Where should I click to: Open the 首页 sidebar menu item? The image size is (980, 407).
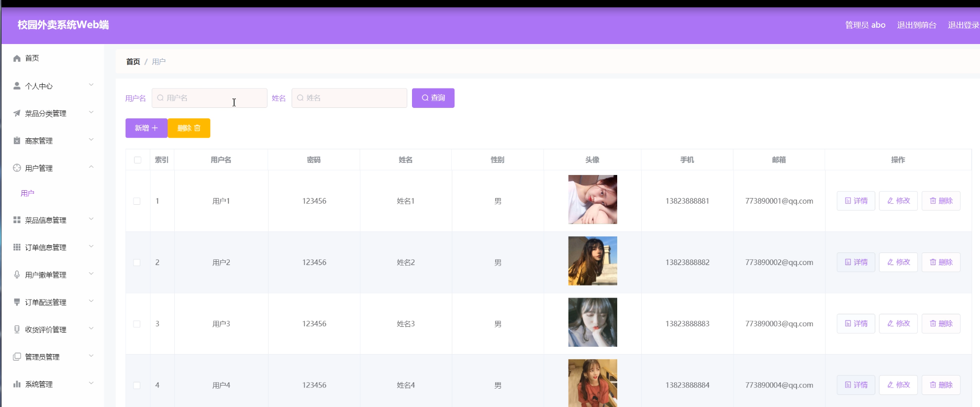[52, 58]
